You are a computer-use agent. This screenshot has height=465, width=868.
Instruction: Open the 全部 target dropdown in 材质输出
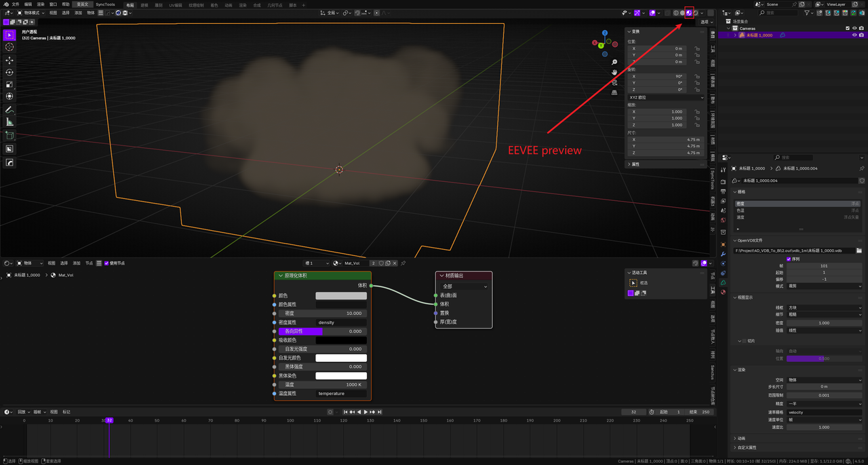(464, 286)
